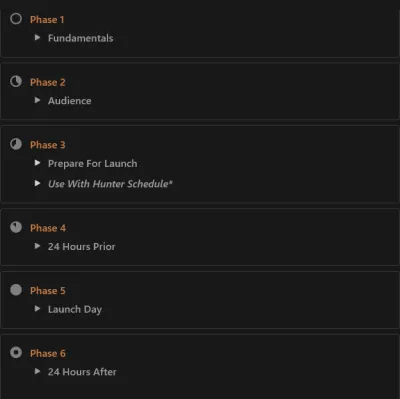Click the Launch Day label
400x399 pixels.
coord(75,310)
